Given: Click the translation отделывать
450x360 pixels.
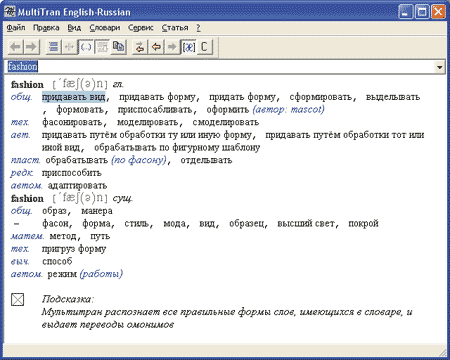Looking at the screenshot, I should (x=206, y=160).
